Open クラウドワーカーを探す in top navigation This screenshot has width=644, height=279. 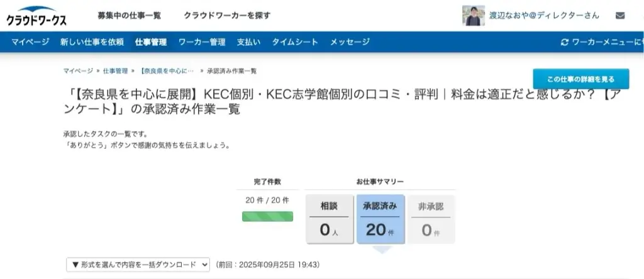click(218, 15)
